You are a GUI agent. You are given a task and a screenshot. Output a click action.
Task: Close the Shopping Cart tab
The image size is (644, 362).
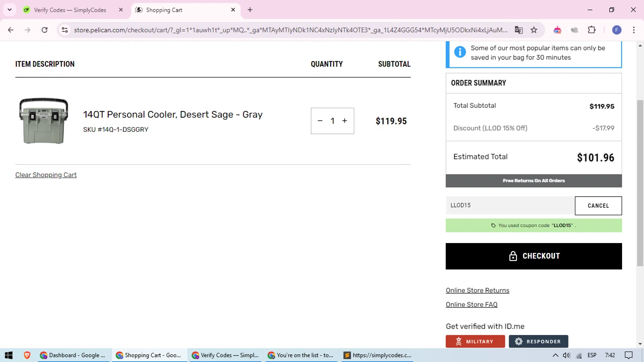pyautogui.click(x=233, y=10)
